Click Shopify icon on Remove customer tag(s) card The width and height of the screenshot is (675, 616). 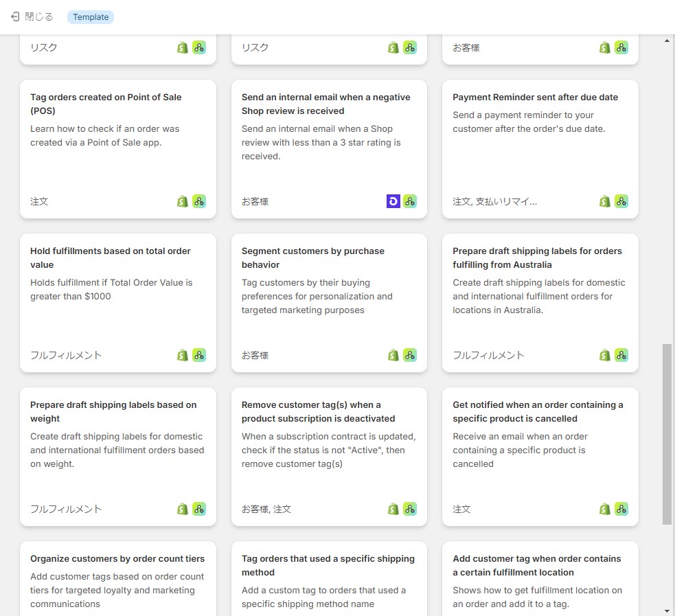point(393,509)
